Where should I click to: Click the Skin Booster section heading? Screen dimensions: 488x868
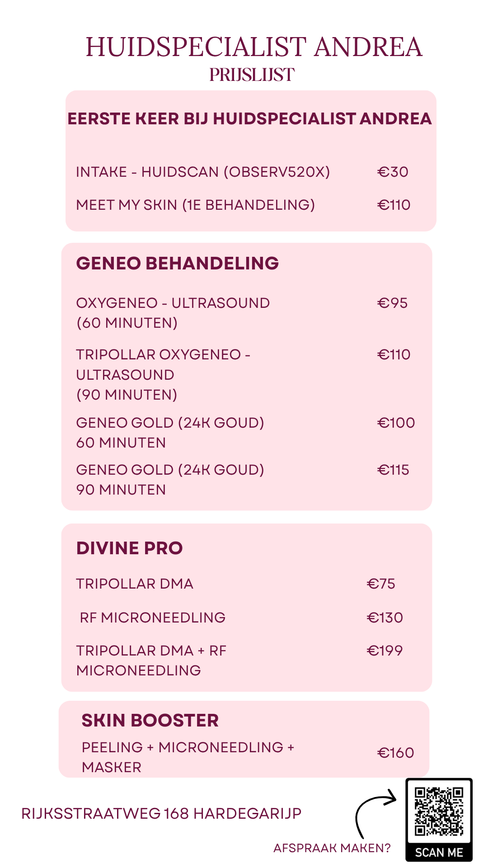[x=150, y=721]
